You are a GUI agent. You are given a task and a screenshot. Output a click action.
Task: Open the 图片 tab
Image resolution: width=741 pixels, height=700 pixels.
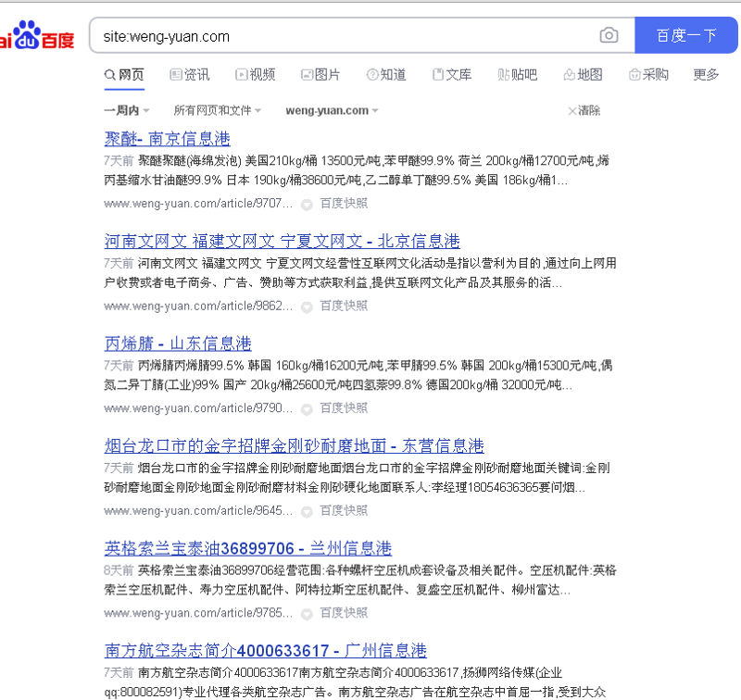point(320,75)
